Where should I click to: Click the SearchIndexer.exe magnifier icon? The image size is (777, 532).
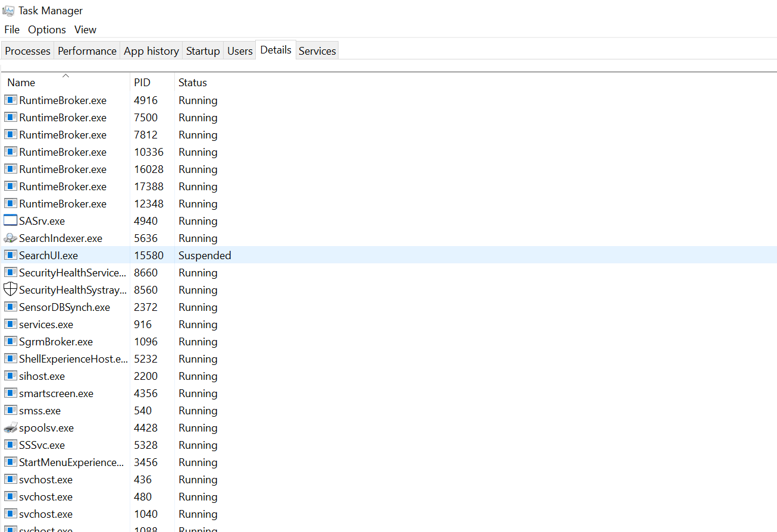pos(11,238)
